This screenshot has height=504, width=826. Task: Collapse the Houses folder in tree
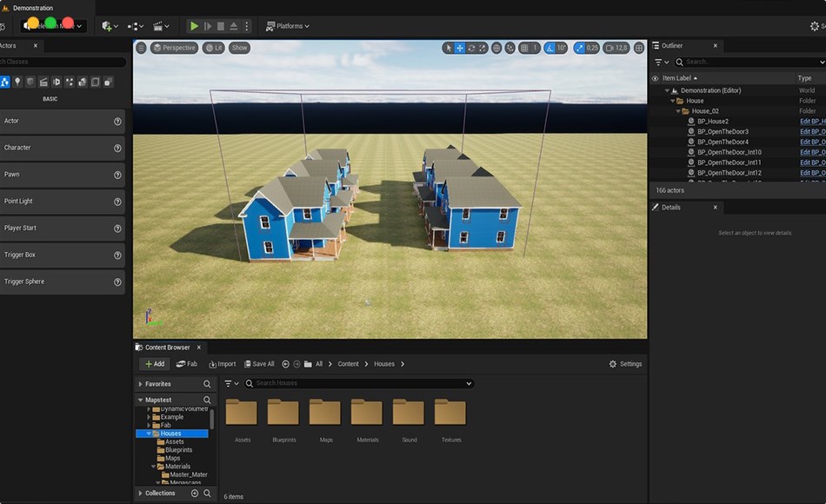click(149, 434)
